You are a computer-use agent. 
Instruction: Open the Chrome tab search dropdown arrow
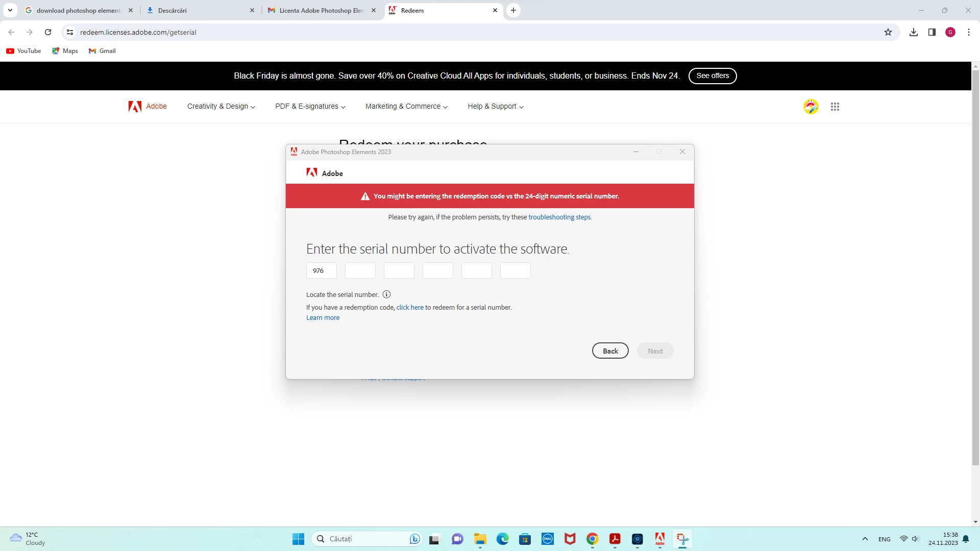click(10, 10)
